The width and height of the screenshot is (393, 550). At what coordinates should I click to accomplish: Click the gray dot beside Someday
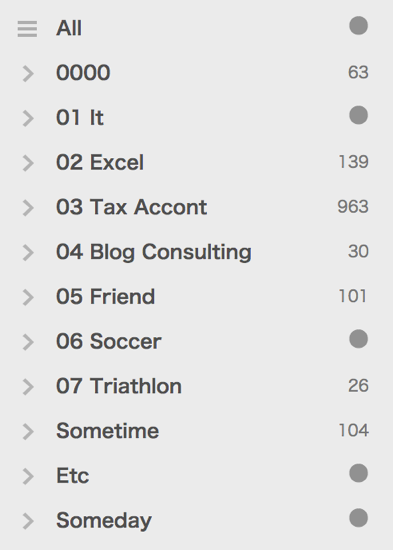pos(358,518)
